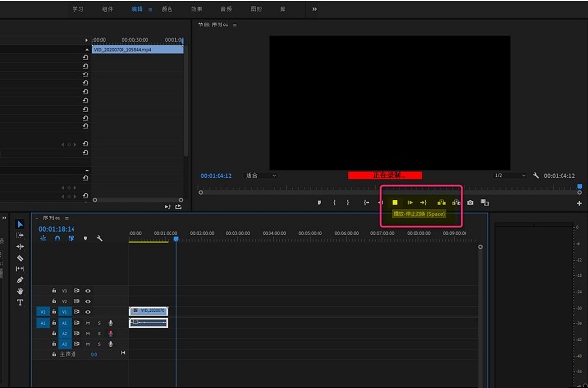Select the Selection arrow tool
Image resolution: width=588 pixels, height=388 pixels.
[20, 224]
